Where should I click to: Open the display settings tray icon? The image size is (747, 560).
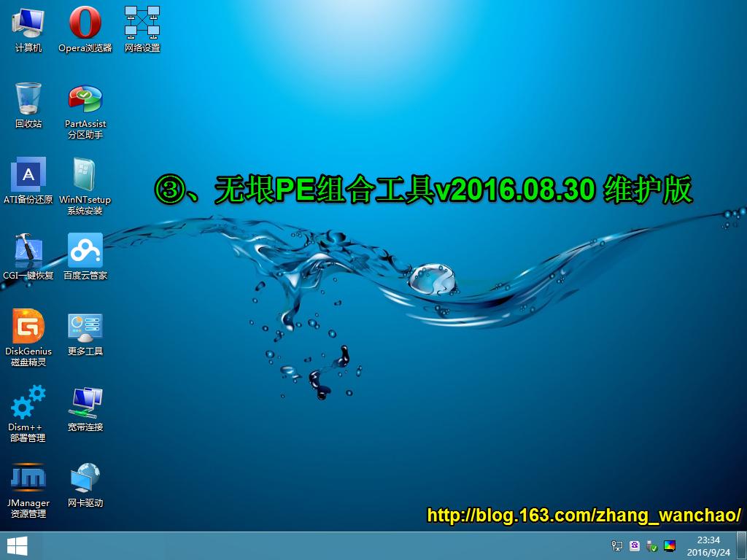[670, 546]
